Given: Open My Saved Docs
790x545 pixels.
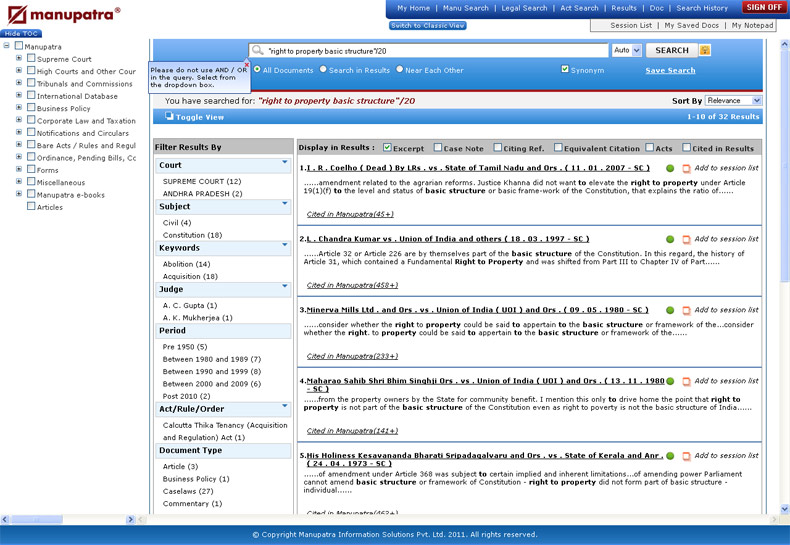Looking at the screenshot, I should point(691,25).
